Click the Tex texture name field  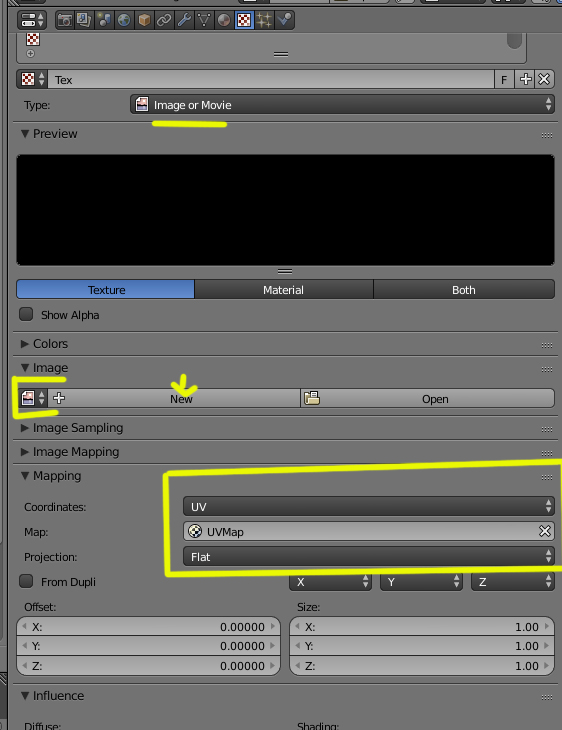pos(271,80)
